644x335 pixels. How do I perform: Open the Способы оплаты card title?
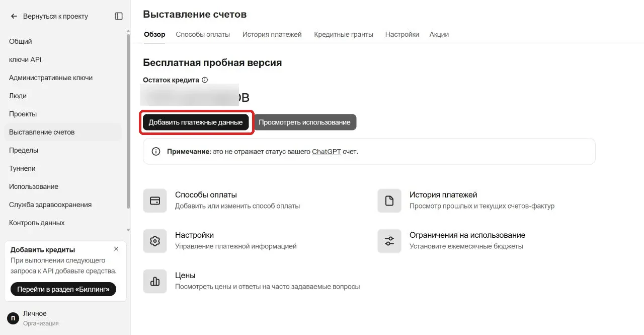(x=206, y=194)
